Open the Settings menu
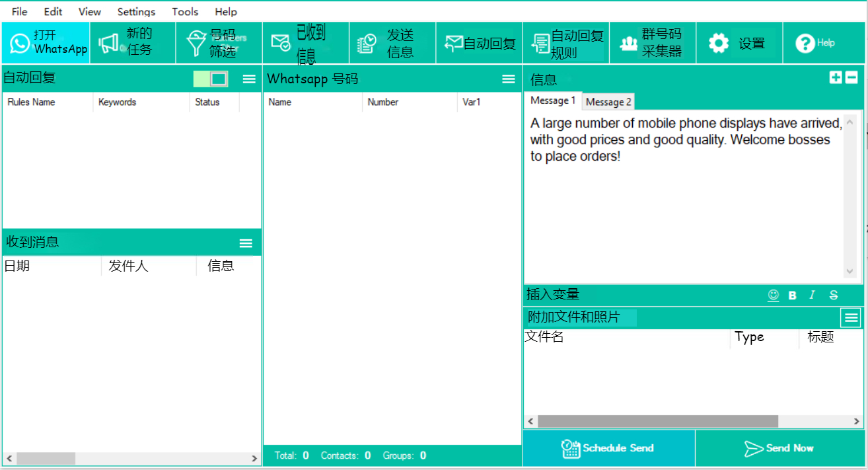The image size is (868, 470). (x=136, y=12)
